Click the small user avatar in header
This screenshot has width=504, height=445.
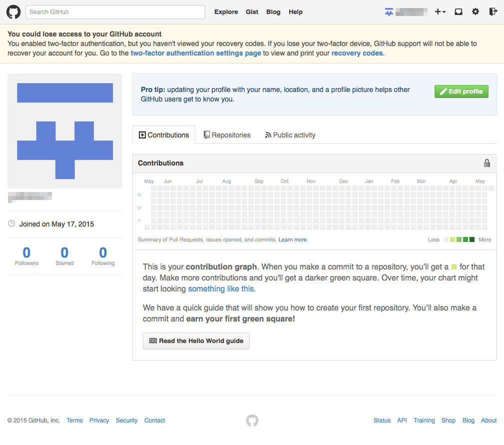(389, 12)
